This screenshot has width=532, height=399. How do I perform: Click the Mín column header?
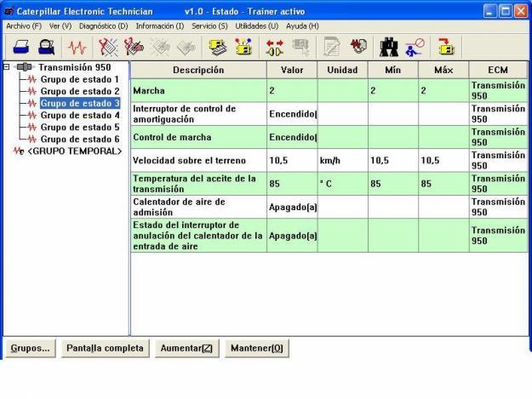tap(393, 70)
